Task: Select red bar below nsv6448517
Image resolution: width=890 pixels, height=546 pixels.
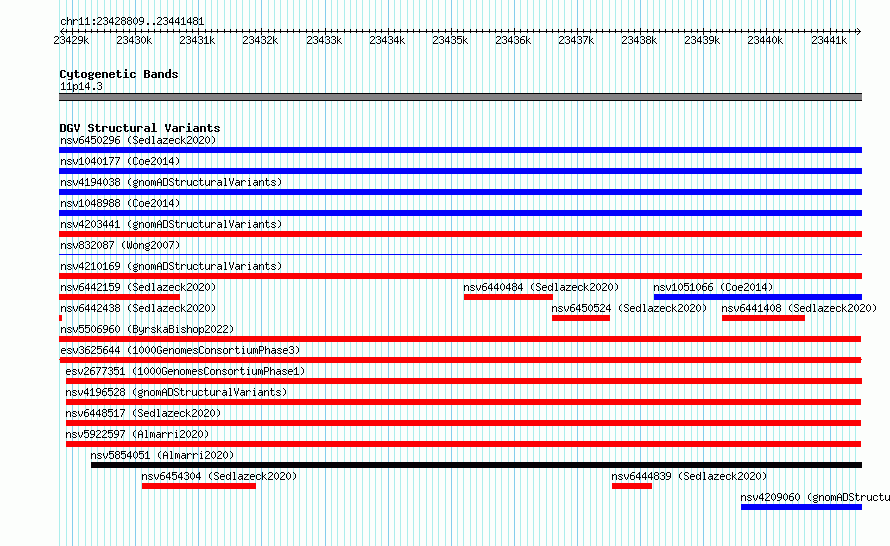Action: [x=464, y=423]
